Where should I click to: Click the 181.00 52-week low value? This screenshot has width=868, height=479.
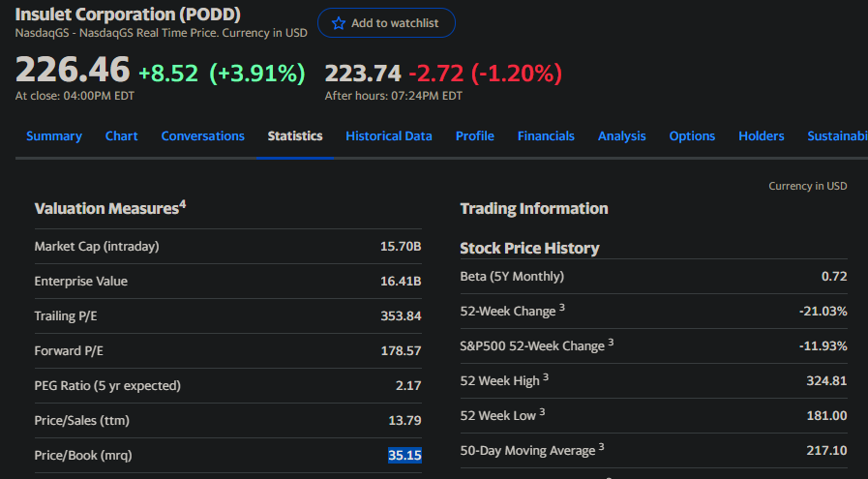click(826, 415)
